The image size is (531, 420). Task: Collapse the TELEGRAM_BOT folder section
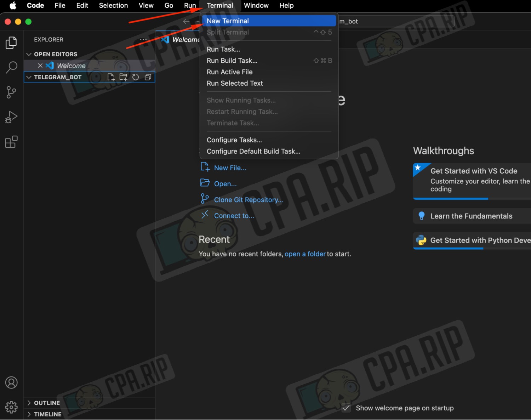29,77
